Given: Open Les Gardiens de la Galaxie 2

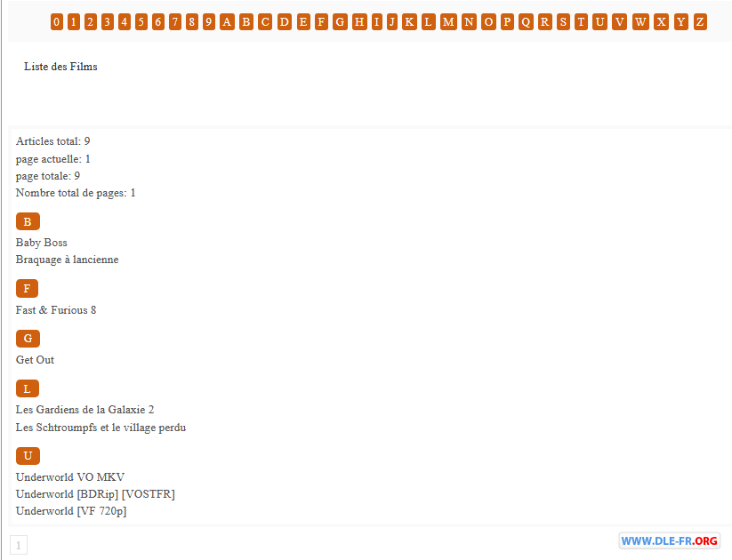Looking at the screenshot, I should (x=85, y=410).
